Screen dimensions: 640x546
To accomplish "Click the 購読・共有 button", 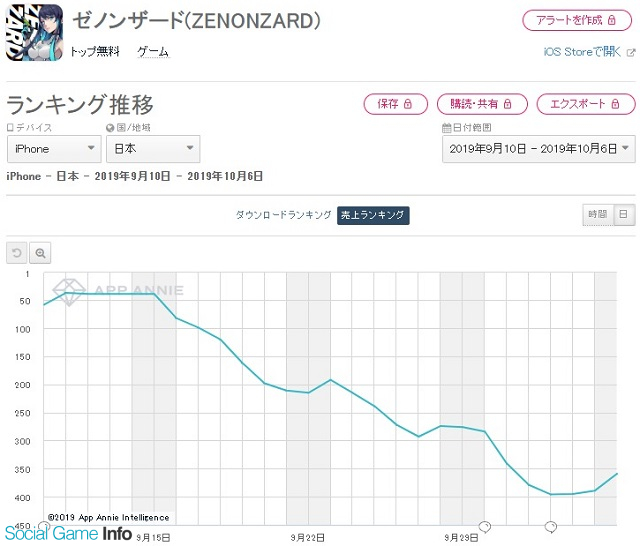I will click(482, 104).
